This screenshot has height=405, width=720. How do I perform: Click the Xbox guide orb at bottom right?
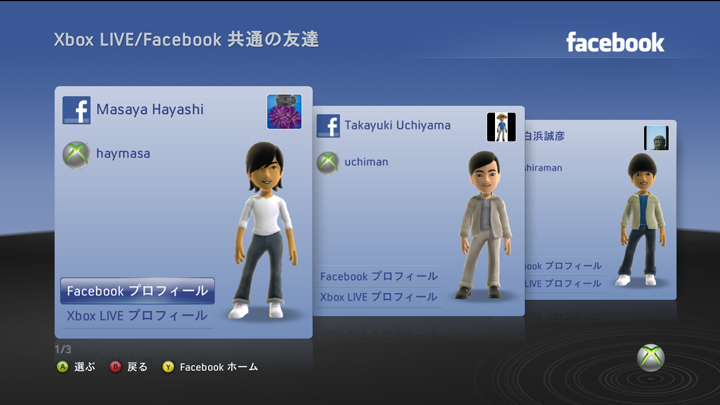coord(651,358)
